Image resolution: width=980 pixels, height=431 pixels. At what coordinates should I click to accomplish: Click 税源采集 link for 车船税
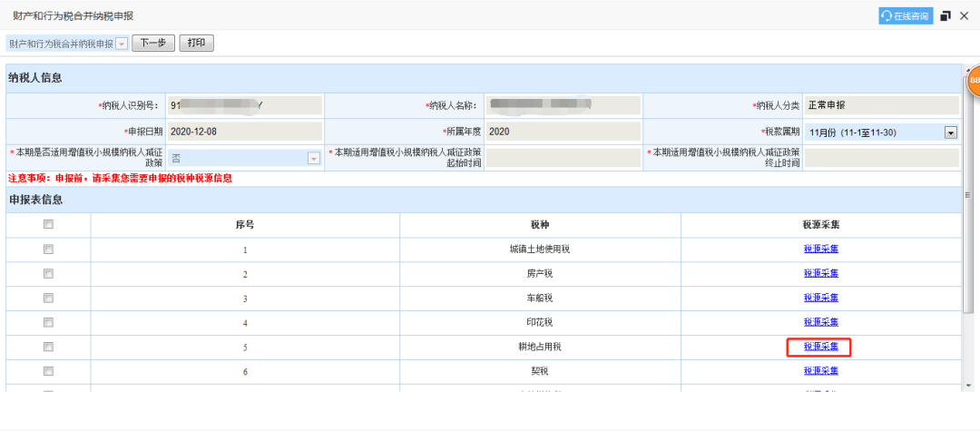coord(820,298)
